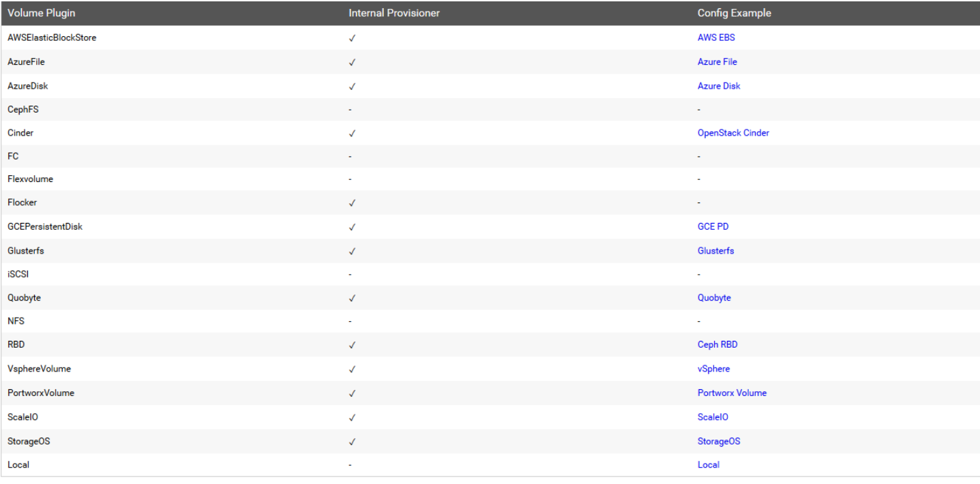The width and height of the screenshot is (980, 484).
Task: Select the Flocker plugin name
Action: (x=23, y=202)
